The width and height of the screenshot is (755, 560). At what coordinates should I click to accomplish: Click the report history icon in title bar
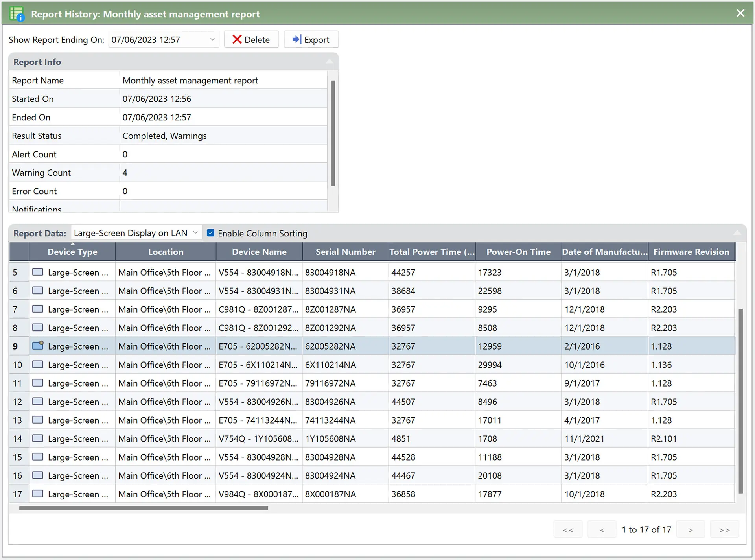tap(17, 14)
